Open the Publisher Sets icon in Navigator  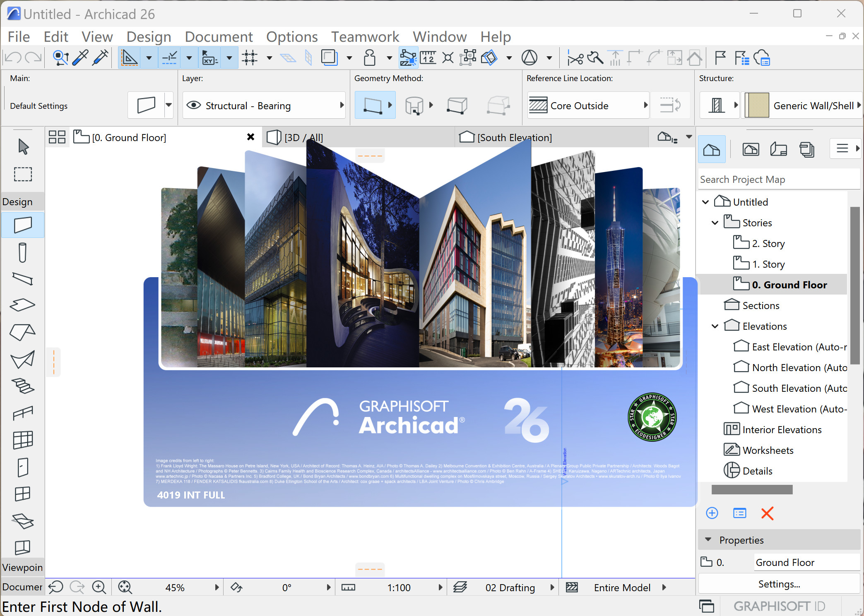click(806, 149)
